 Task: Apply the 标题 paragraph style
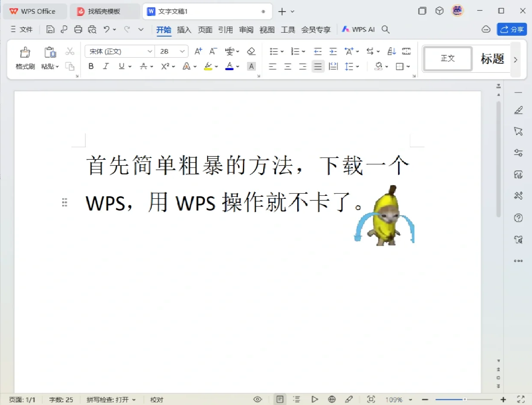pyautogui.click(x=492, y=59)
